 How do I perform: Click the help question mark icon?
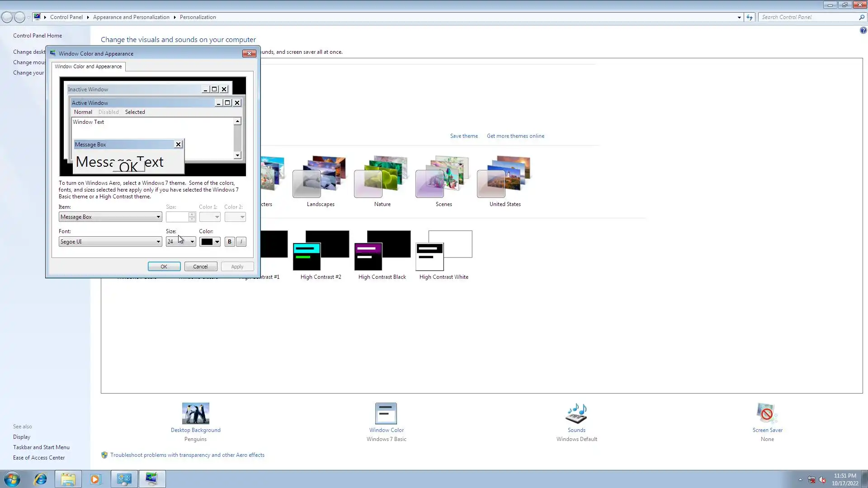(x=863, y=30)
